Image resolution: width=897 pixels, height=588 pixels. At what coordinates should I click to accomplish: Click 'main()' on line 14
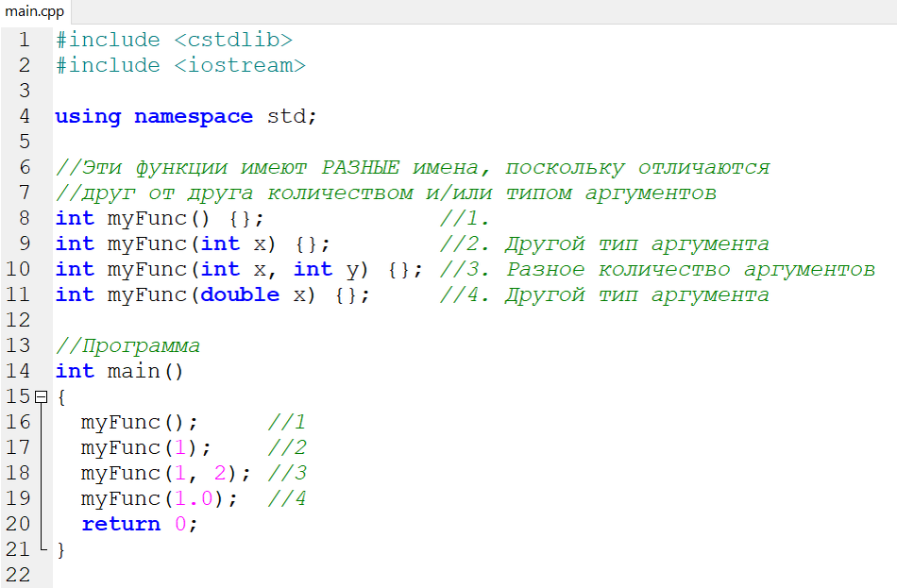click(145, 371)
